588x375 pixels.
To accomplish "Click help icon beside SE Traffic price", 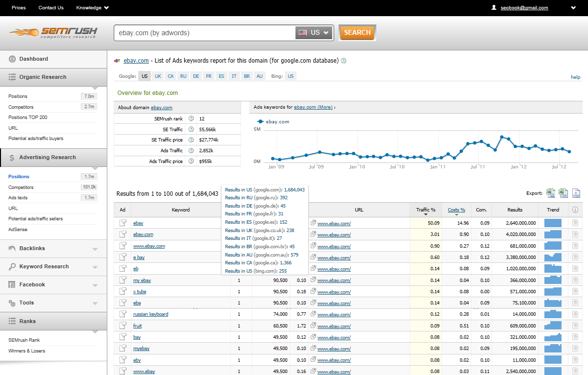I will 191,140.
